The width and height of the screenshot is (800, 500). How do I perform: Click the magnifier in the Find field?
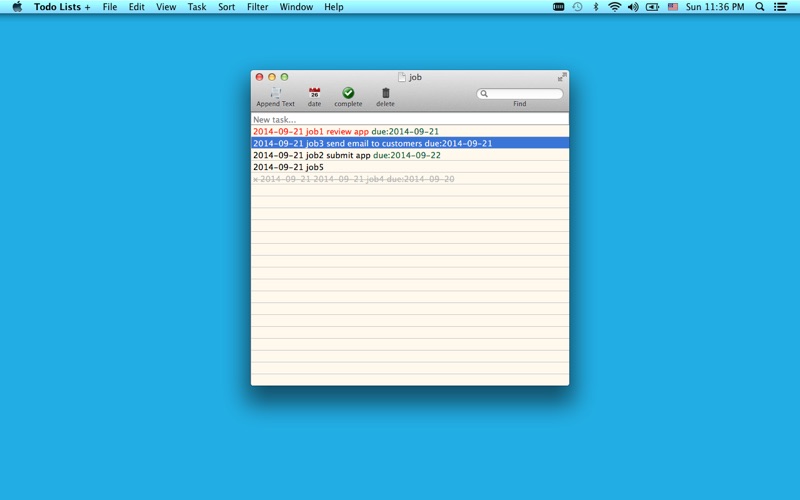pos(484,94)
